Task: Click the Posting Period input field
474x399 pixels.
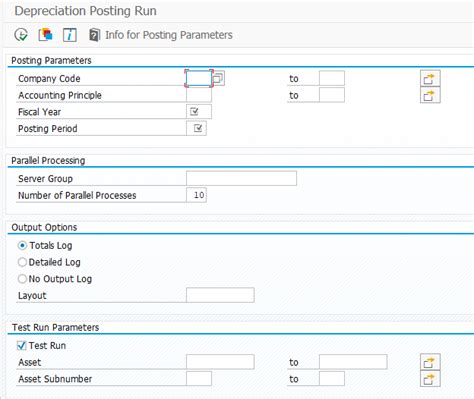Action: pos(196,128)
